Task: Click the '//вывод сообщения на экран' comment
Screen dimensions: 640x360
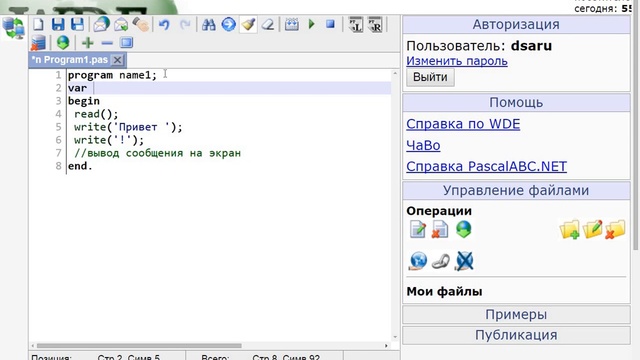Action: coord(158,153)
